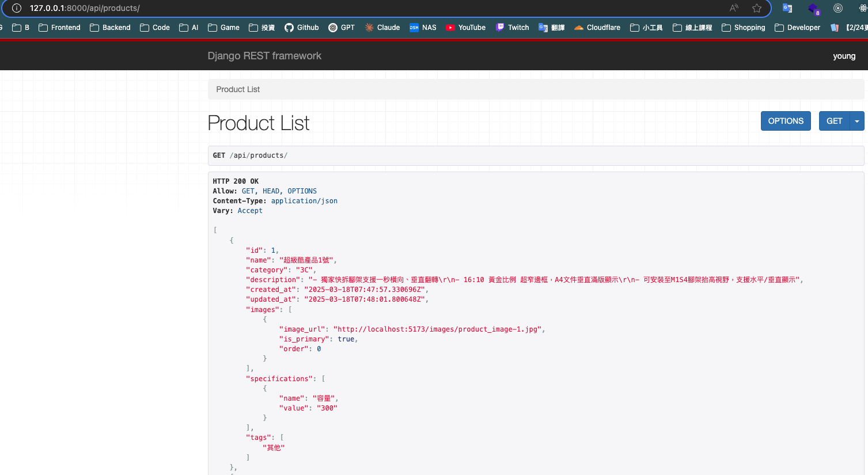Click the product image_url link
The height and width of the screenshot is (475, 868).
coord(437,329)
